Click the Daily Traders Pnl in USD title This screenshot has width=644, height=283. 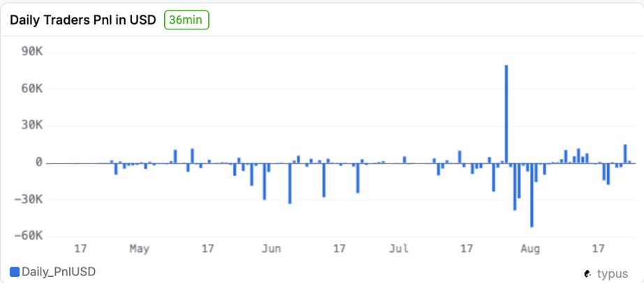(x=82, y=20)
